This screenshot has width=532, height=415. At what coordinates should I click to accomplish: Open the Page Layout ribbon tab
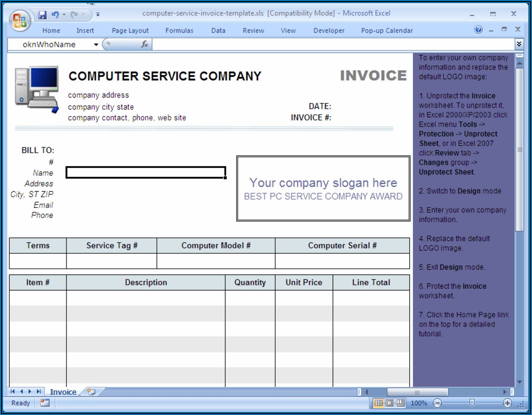[130, 30]
